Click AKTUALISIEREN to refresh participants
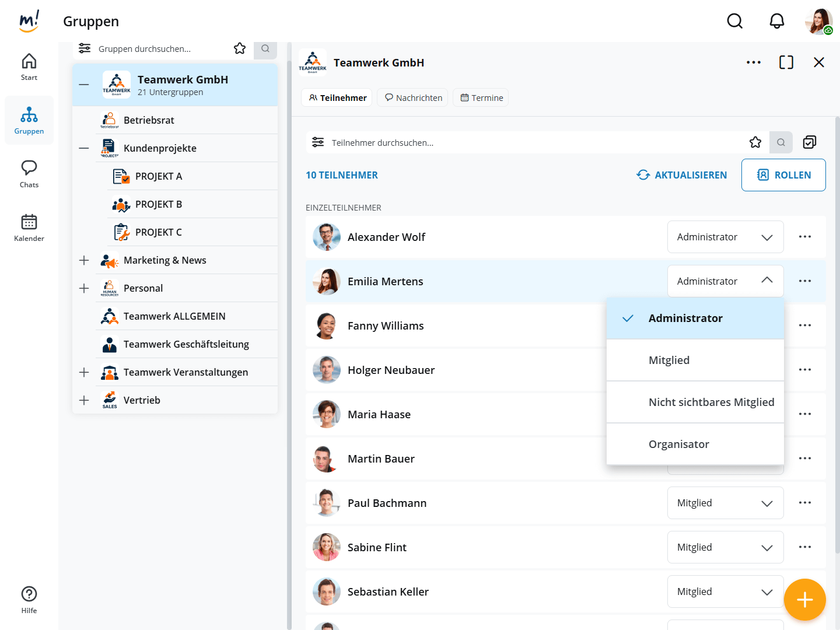This screenshot has width=840, height=630. pyautogui.click(x=681, y=175)
